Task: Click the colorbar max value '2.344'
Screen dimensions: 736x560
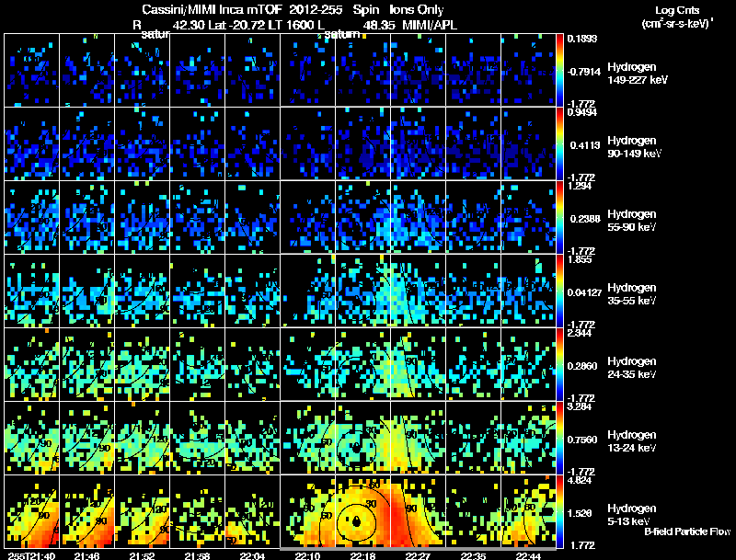Action: point(581,333)
